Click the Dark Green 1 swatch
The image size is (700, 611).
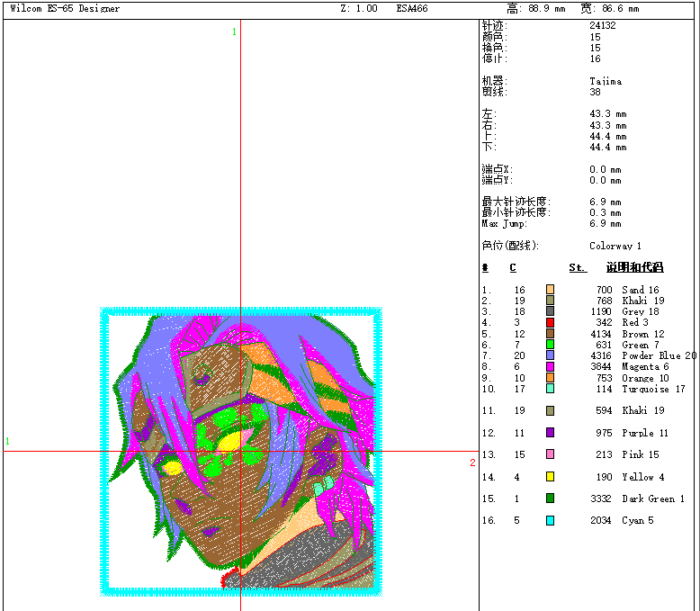pyautogui.click(x=550, y=499)
